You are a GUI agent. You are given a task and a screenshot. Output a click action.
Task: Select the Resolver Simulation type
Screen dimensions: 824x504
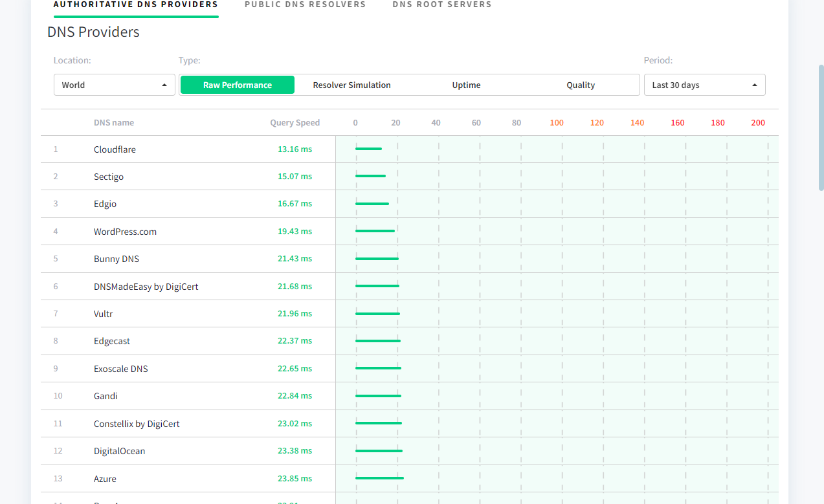tap(352, 85)
